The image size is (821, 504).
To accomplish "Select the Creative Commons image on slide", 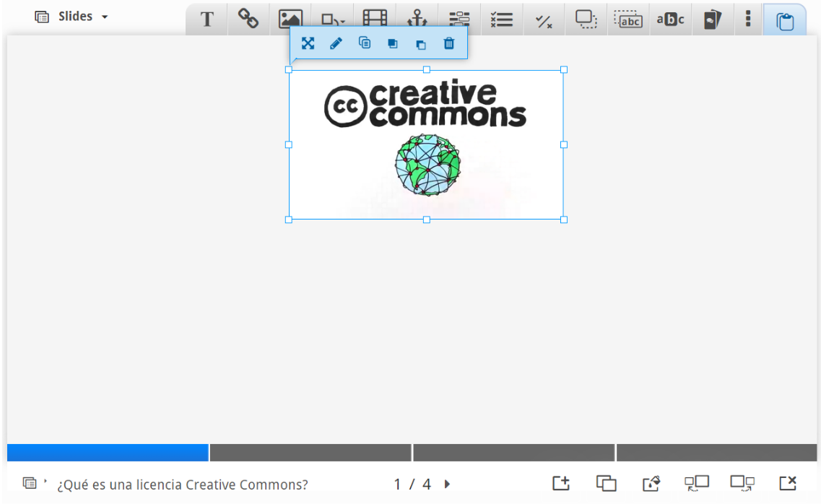I will pyautogui.click(x=426, y=145).
